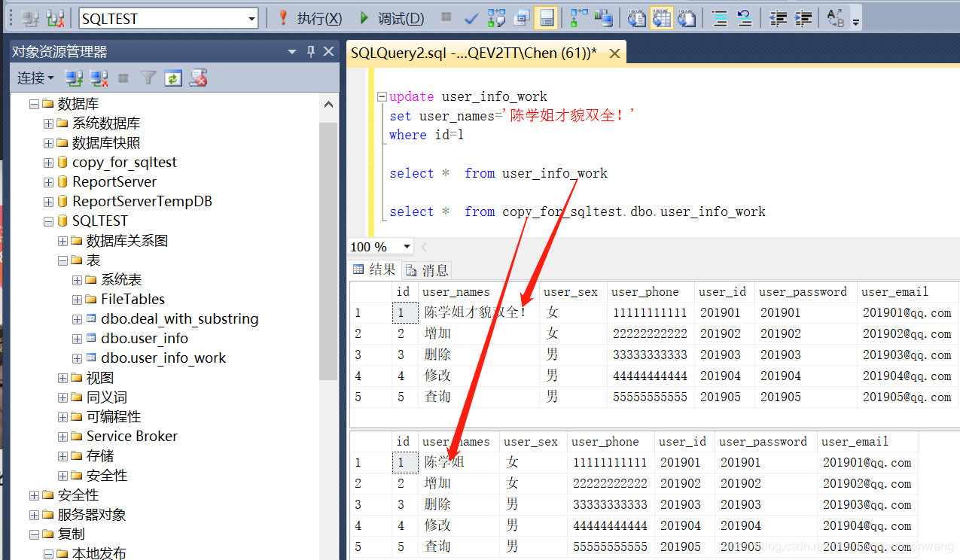Close the 对象资源管理器 panel
960x560 pixels.
(328, 52)
